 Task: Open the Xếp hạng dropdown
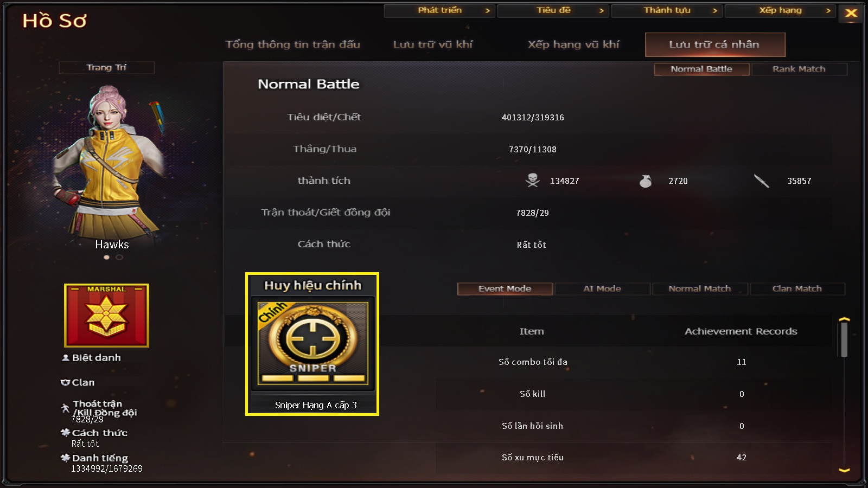click(780, 10)
